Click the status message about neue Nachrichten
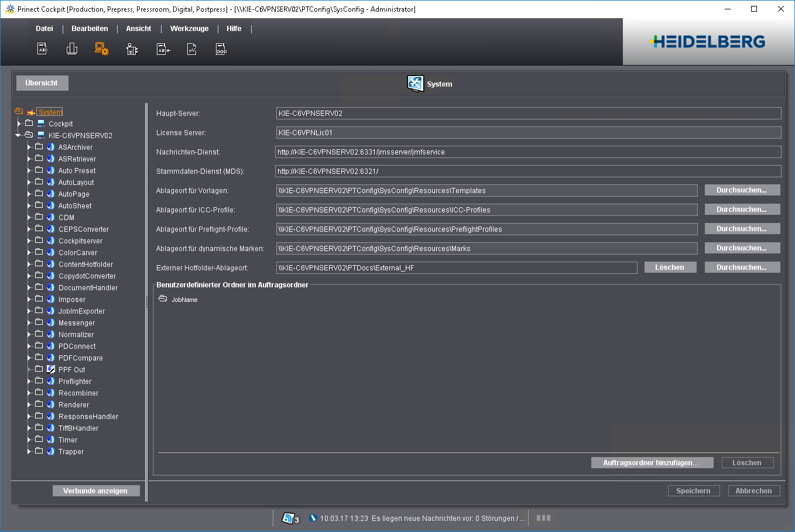This screenshot has height=532, width=795. point(448,519)
